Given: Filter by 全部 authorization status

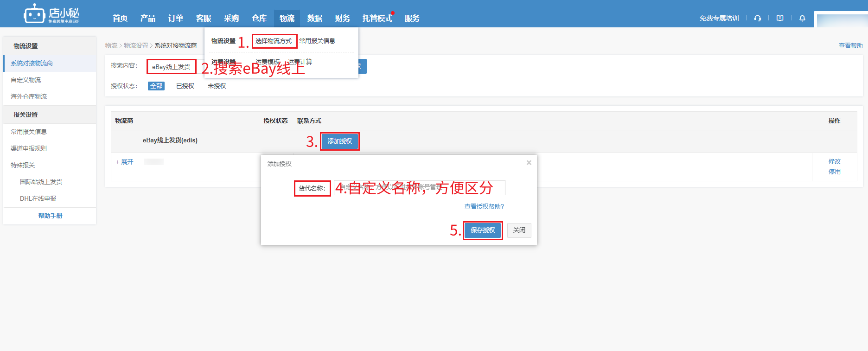Looking at the screenshot, I should coord(156,86).
